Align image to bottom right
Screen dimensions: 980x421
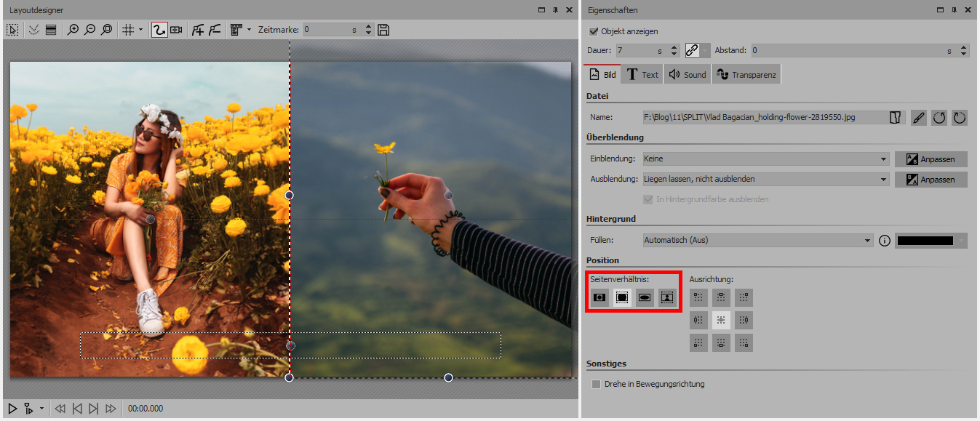click(x=744, y=342)
